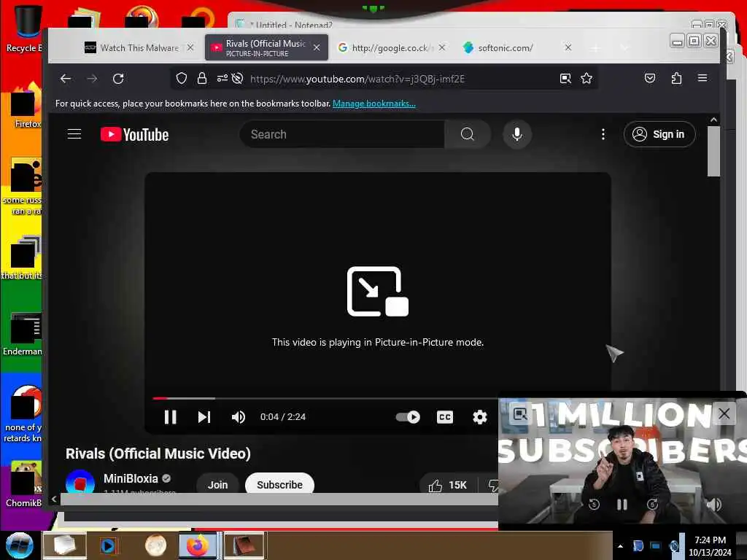Toggle Picture-in-Picture icon in the address bar
Viewport: 747px width, 560px height.
click(565, 79)
